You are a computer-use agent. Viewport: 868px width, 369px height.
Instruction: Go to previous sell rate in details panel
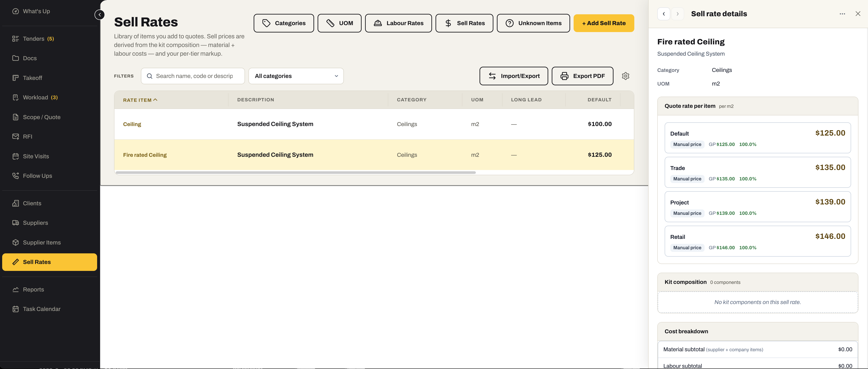click(x=664, y=14)
